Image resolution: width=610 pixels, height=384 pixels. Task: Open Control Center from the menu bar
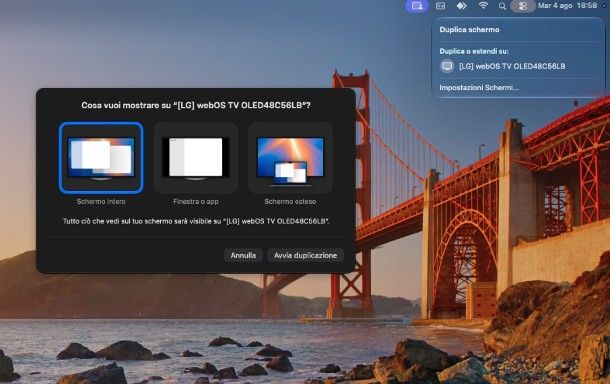(x=522, y=6)
